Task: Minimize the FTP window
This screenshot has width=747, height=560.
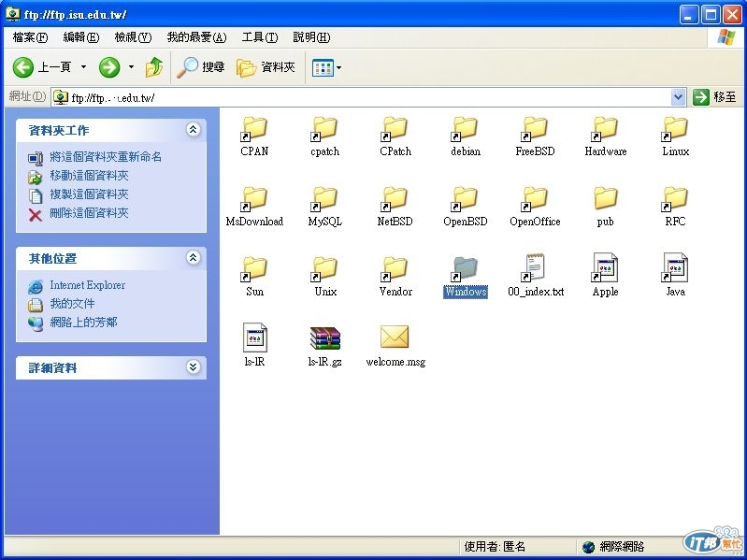Action: [688, 15]
